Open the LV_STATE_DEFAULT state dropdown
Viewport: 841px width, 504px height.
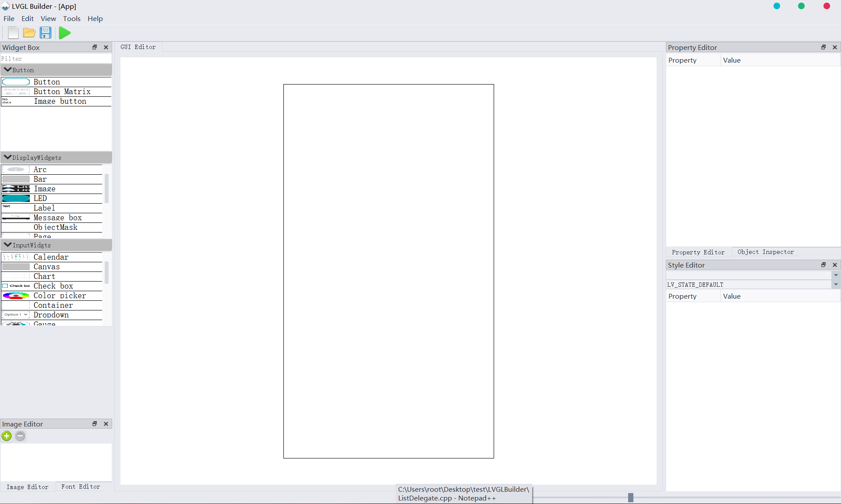pos(836,285)
